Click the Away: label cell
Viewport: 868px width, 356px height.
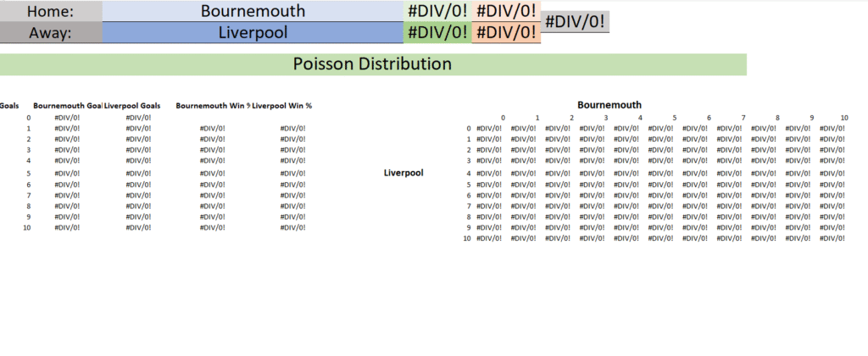(x=51, y=33)
